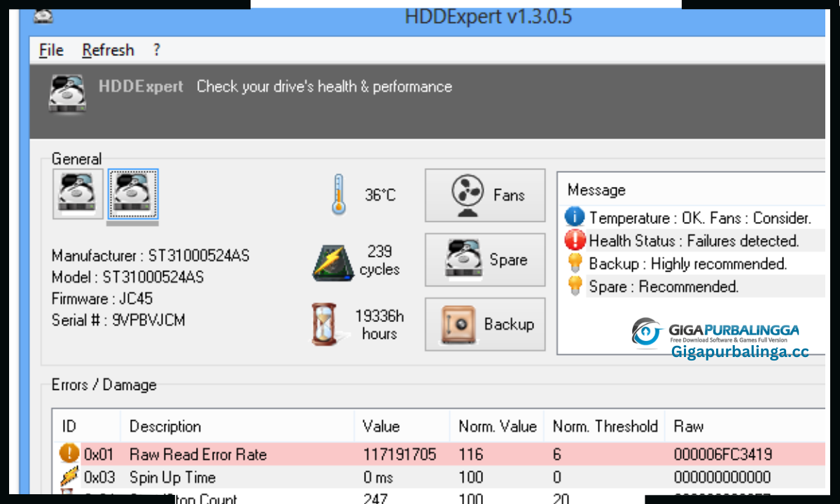This screenshot has width=840, height=504.
Task: Open the question mark help menu
Action: pos(157,50)
